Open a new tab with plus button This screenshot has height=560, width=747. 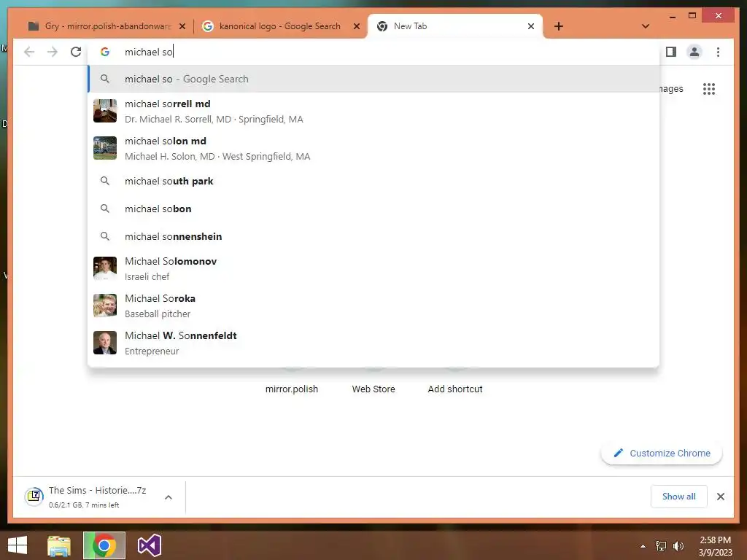click(x=558, y=26)
